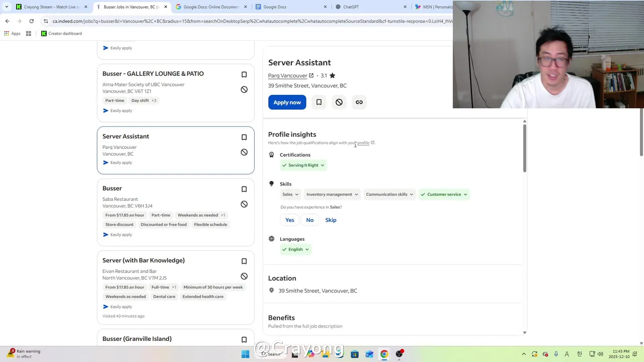644x362 pixels.
Task: Close the Crayong Stream tab
Action: 86,7
